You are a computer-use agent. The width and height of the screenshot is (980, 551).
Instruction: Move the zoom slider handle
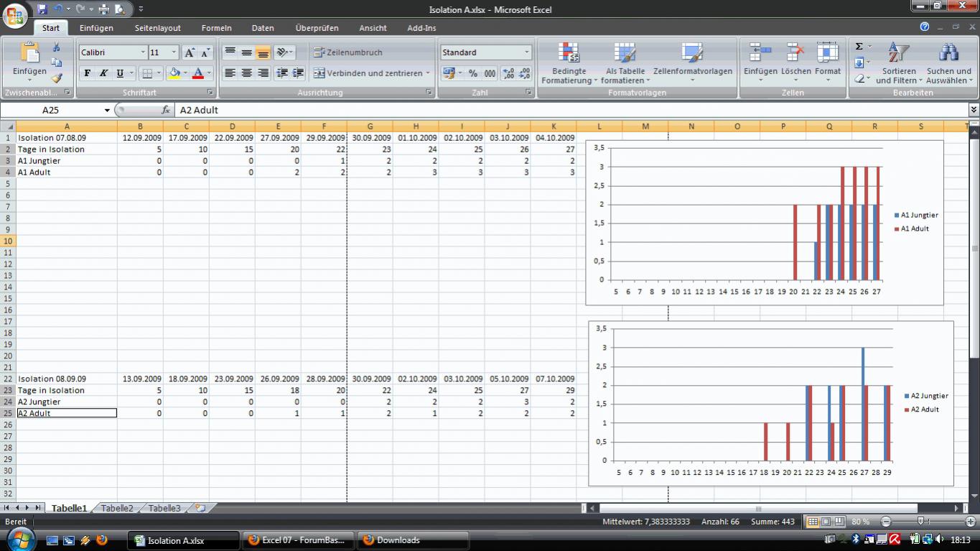pos(921,522)
